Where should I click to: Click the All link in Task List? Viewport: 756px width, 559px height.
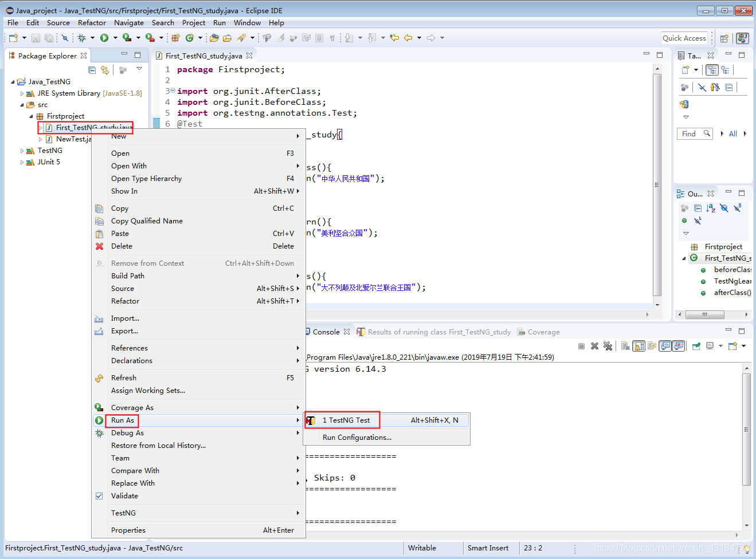tap(733, 133)
